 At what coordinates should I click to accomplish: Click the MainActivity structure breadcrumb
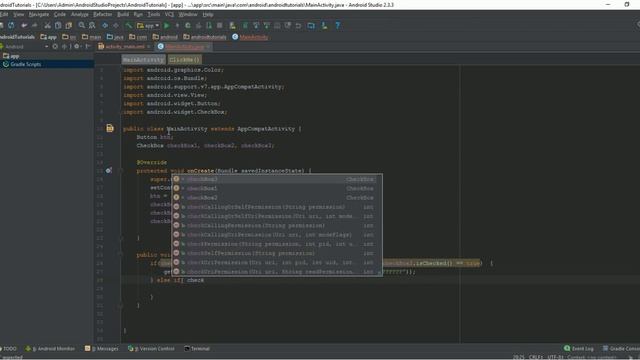[143, 60]
